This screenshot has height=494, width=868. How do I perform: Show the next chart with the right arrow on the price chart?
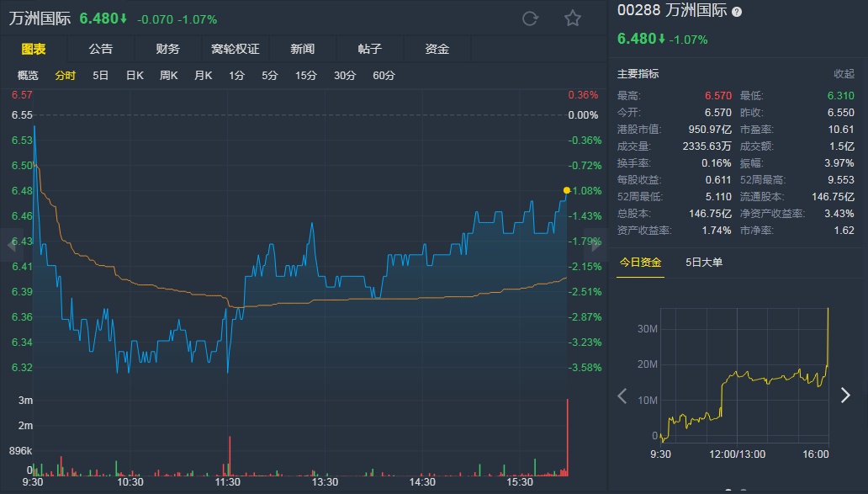click(x=597, y=244)
